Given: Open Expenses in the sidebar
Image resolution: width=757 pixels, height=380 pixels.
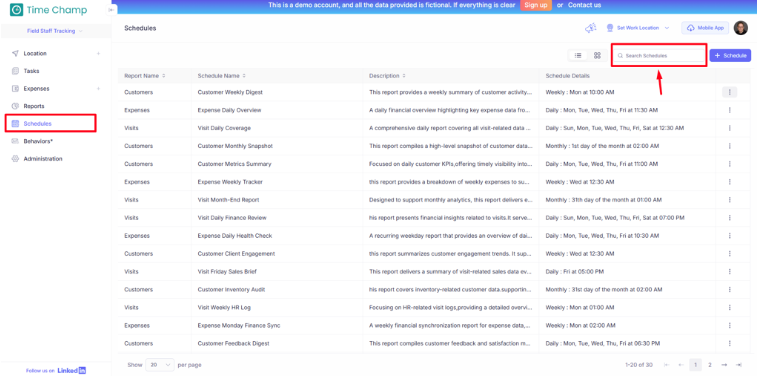Looking at the screenshot, I should 36,89.
